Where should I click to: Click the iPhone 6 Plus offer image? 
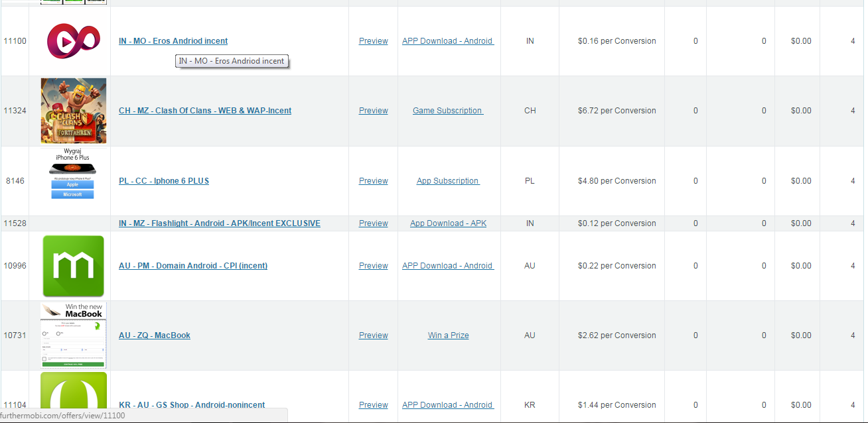point(73,174)
